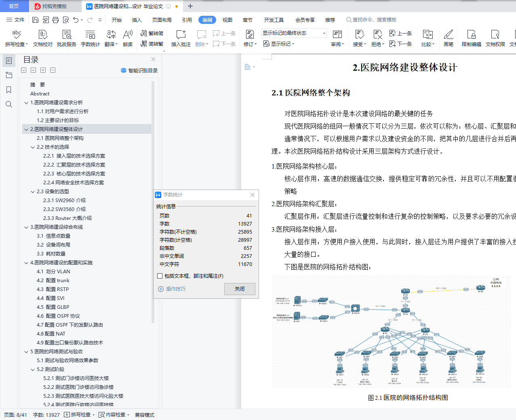The height and width of the screenshot is (420, 516).
Task: Click the 接受 accept change icon
Action: coord(359,35)
